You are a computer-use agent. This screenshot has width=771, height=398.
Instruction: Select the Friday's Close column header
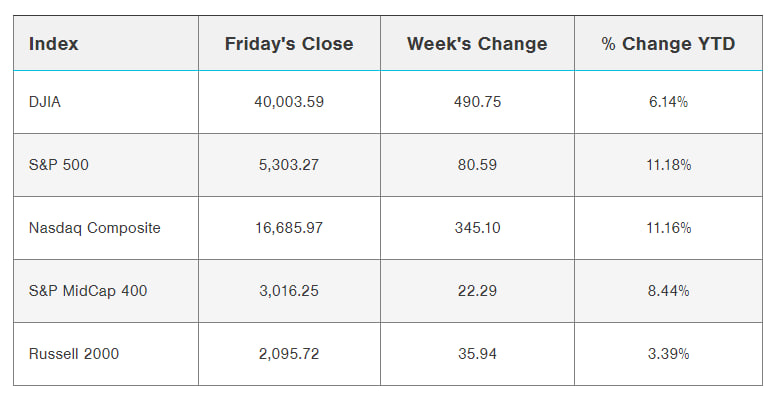289,44
